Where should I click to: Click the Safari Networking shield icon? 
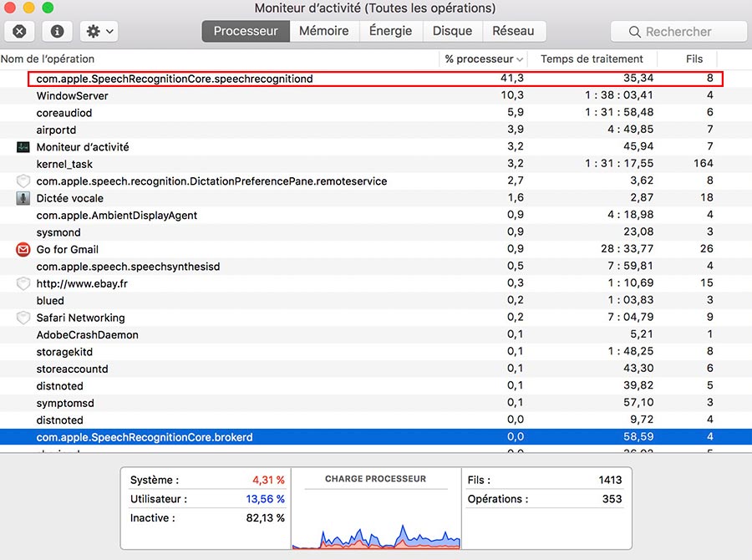(x=23, y=318)
